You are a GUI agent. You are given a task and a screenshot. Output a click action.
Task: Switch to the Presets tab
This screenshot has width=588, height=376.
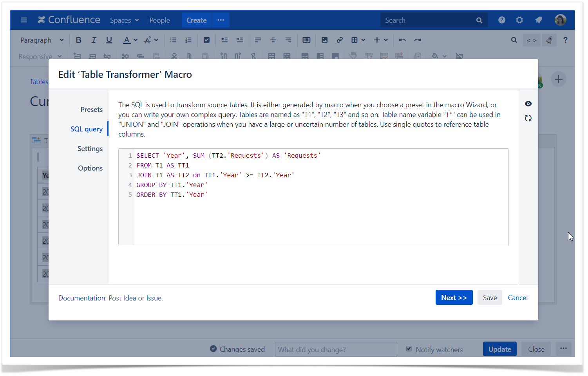pyautogui.click(x=91, y=110)
